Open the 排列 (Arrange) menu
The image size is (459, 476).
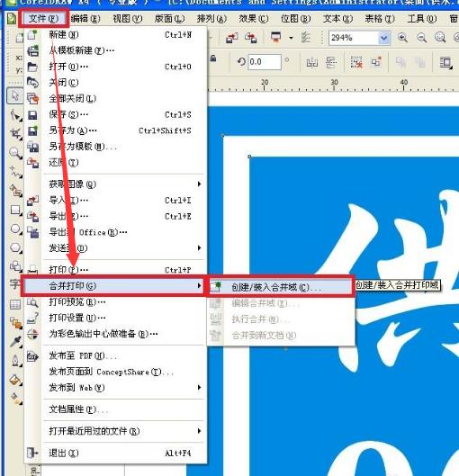pos(211,19)
